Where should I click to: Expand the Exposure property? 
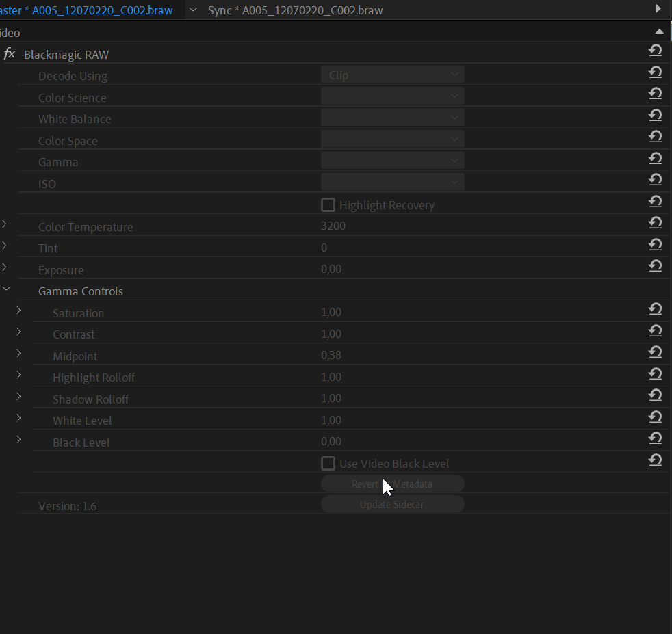pos(4,267)
